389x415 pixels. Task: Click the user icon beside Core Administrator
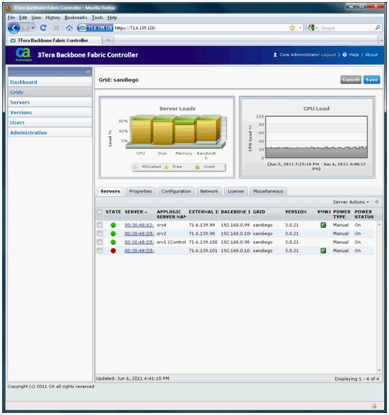275,55
